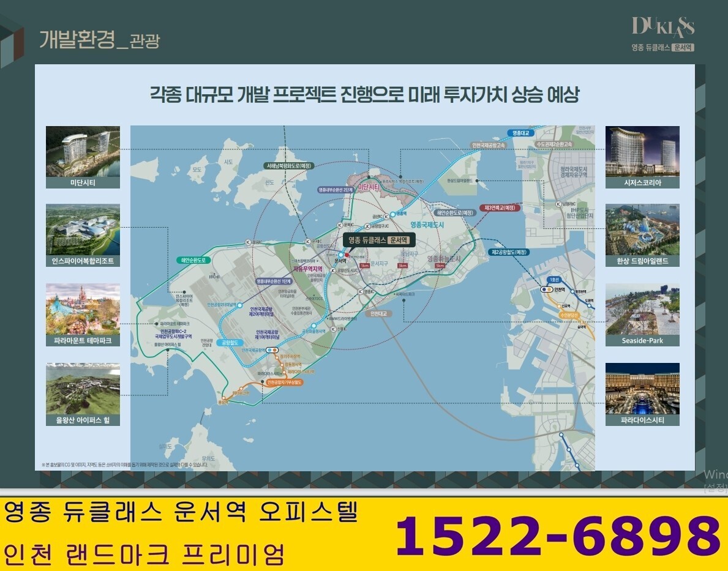Click the 모도 island label

click(x=197, y=170)
